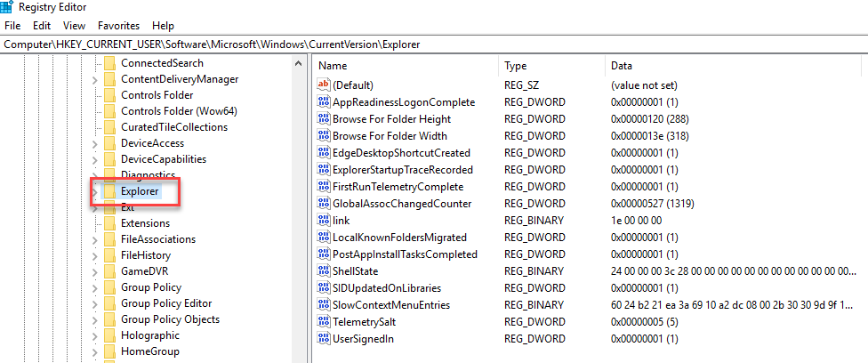Select the UserSignedIn value name
This screenshot has width=868, height=363.
pos(363,339)
